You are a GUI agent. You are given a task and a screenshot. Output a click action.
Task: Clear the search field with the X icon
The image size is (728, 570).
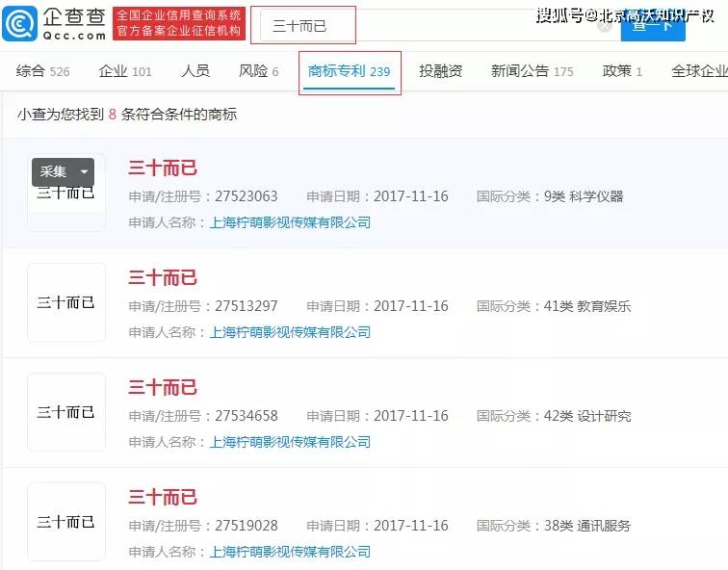click(605, 26)
